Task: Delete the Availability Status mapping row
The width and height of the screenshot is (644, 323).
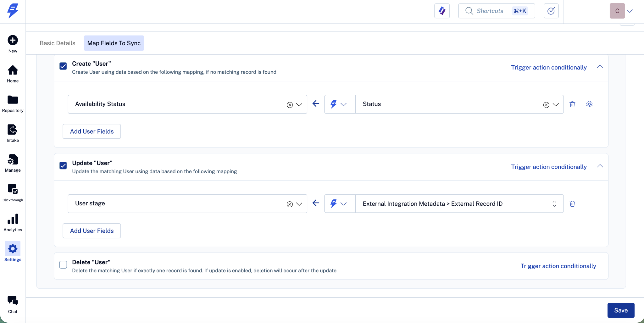Action: 572,104
